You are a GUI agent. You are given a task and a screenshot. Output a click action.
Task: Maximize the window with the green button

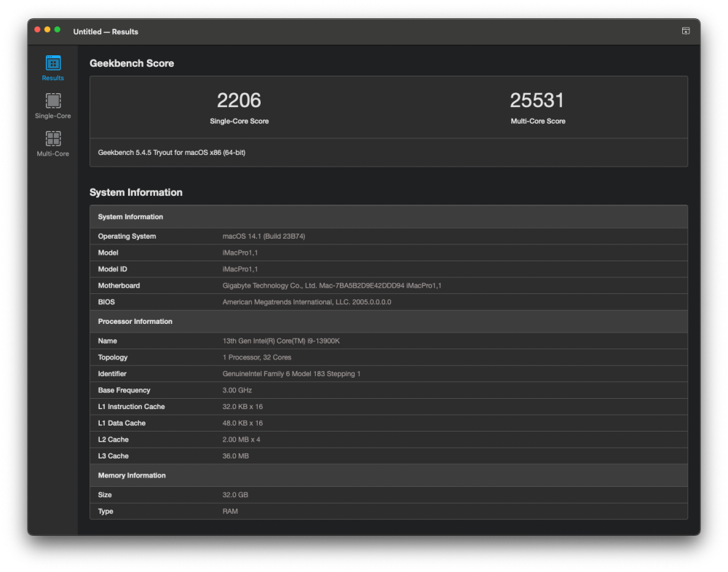tap(57, 30)
